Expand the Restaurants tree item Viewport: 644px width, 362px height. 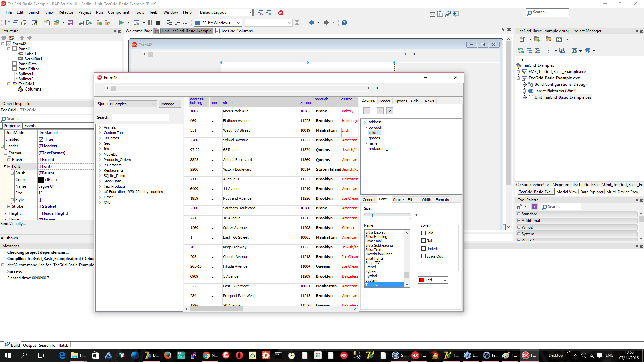(x=100, y=170)
